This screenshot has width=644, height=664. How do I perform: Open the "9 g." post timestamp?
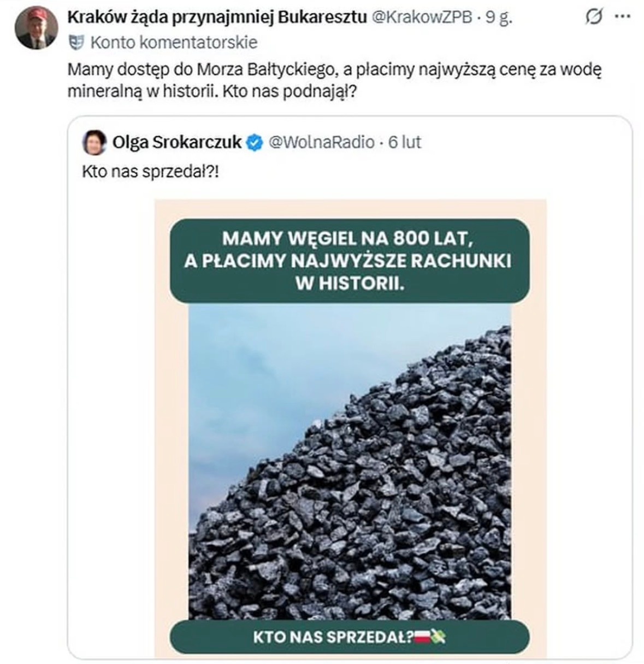pyautogui.click(x=499, y=17)
